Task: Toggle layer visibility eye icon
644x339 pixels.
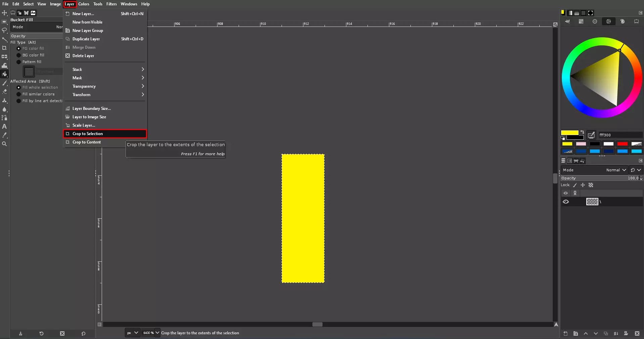Action: click(x=566, y=202)
